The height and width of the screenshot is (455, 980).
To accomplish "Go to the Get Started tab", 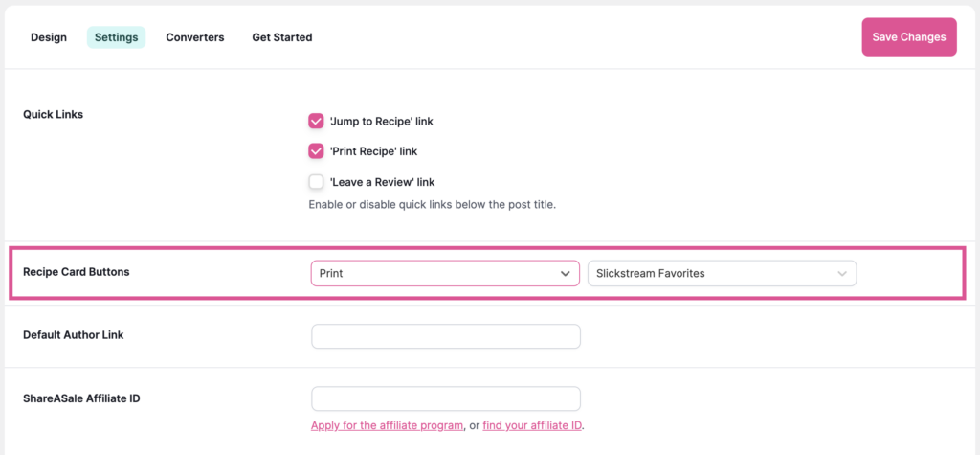I will coord(281,37).
